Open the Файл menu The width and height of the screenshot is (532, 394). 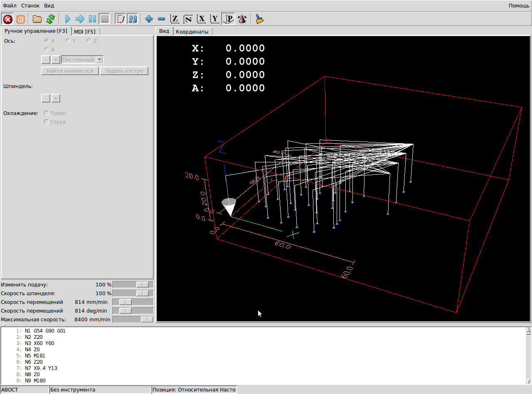tap(10, 6)
